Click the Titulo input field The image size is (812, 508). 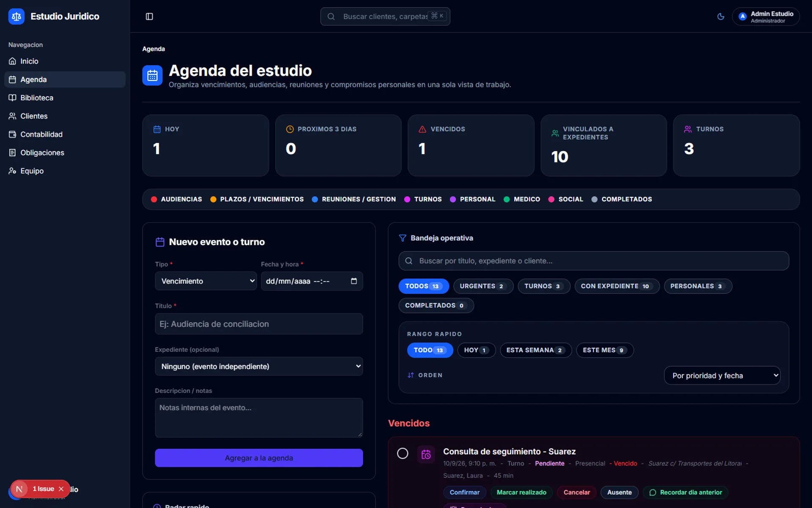click(x=259, y=324)
